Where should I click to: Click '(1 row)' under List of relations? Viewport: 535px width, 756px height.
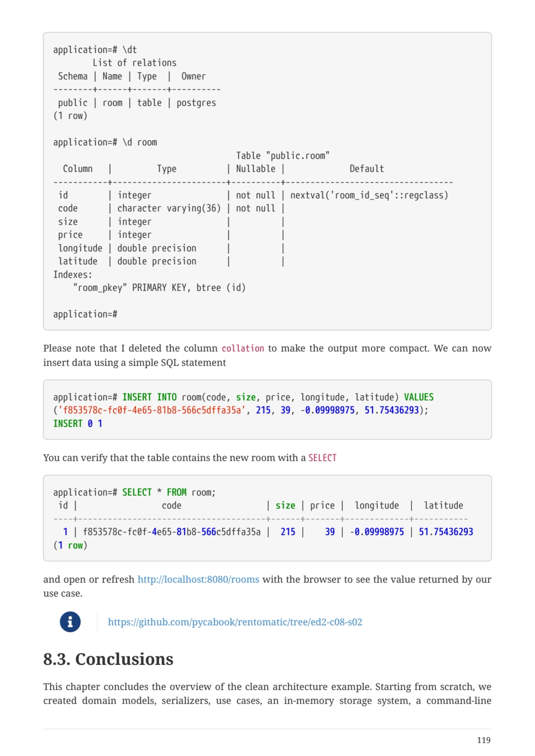[70, 116]
